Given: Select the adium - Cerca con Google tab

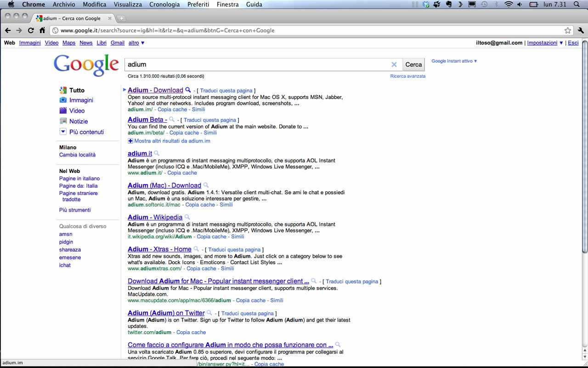Looking at the screenshot, I should 72,18.
